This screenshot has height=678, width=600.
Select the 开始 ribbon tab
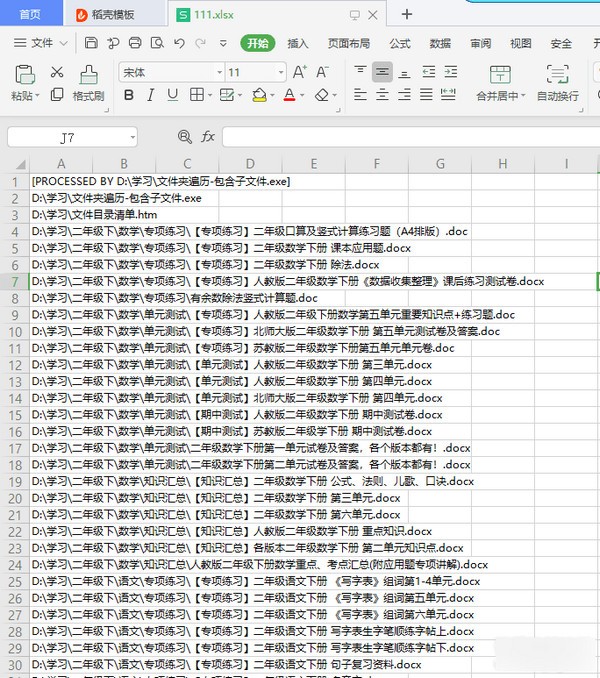pyautogui.click(x=258, y=43)
